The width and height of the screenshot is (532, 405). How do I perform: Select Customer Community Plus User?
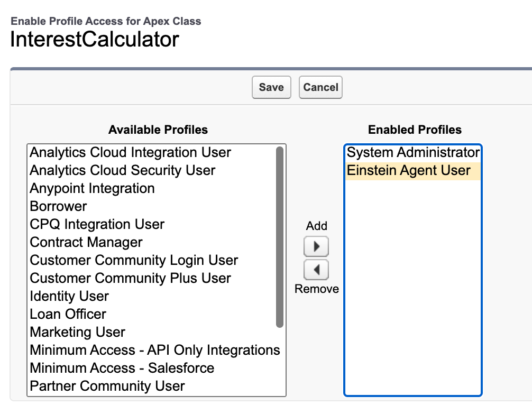[131, 279]
